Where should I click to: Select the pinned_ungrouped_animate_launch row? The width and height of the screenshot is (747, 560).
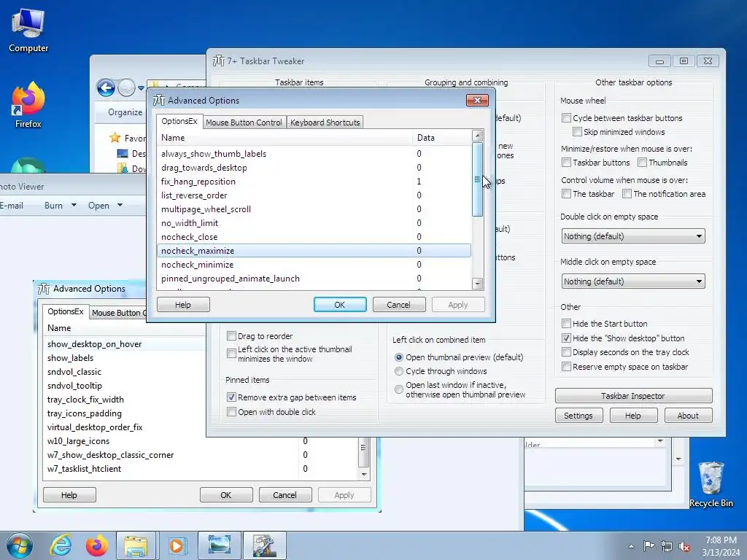[x=314, y=278]
